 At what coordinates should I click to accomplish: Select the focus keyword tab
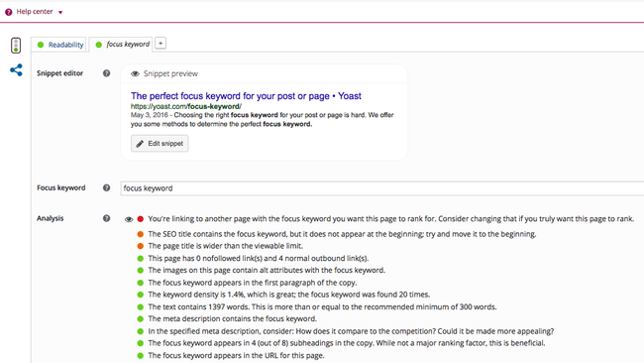(122, 44)
